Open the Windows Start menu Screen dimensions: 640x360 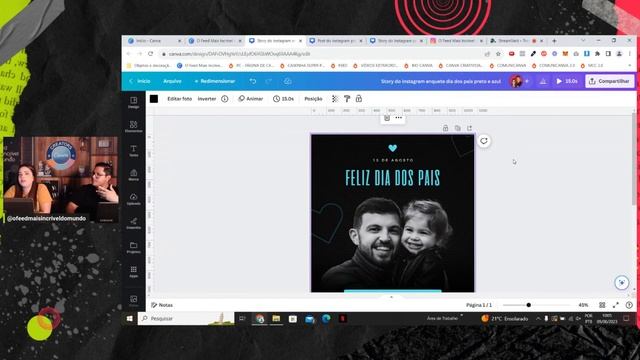[129, 318]
